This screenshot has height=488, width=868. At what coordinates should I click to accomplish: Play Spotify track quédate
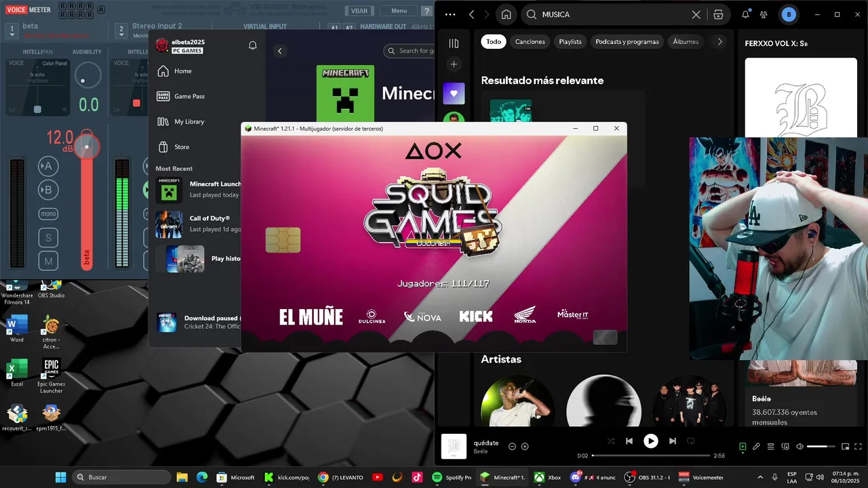(x=650, y=441)
